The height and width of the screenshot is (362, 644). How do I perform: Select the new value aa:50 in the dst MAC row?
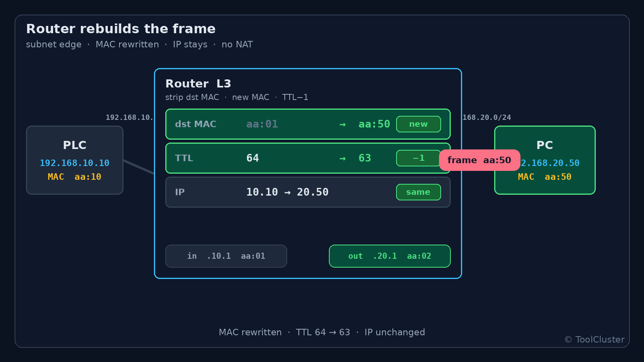tap(374, 124)
